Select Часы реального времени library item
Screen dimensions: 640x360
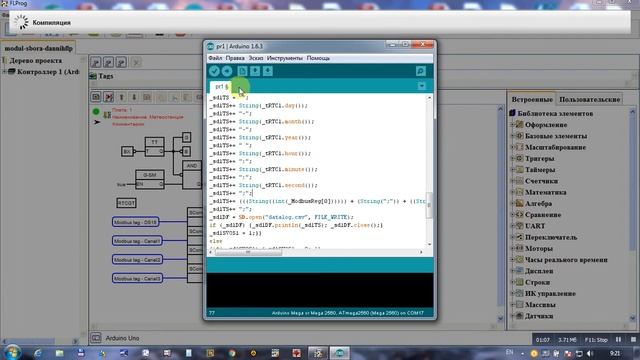click(566, 260)
